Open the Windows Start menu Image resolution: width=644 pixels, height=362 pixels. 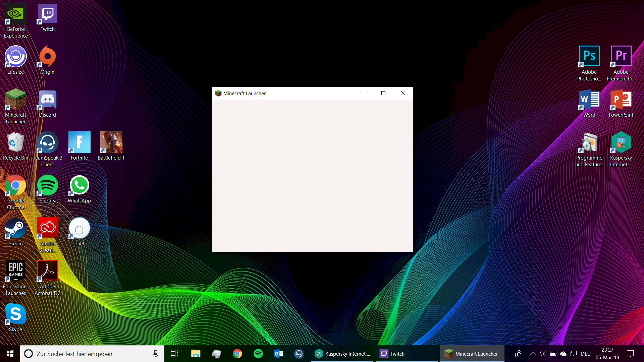[10, 354]
